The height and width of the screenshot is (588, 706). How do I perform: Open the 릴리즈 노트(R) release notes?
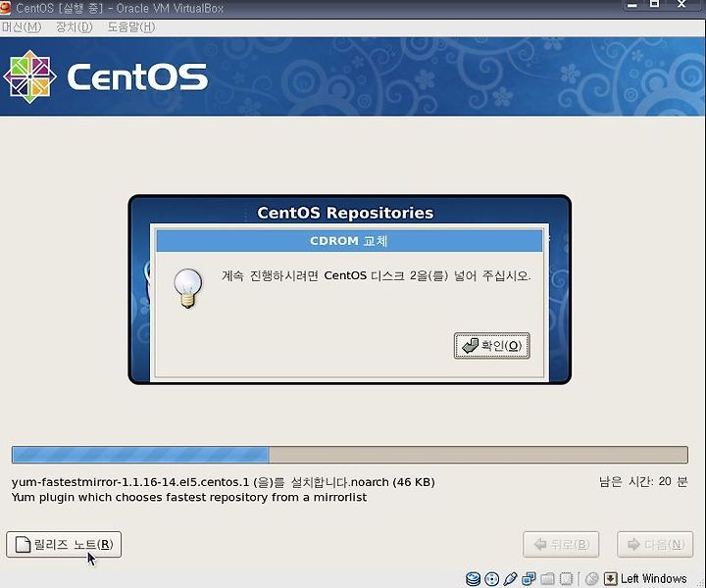click(x=64, y=544)
